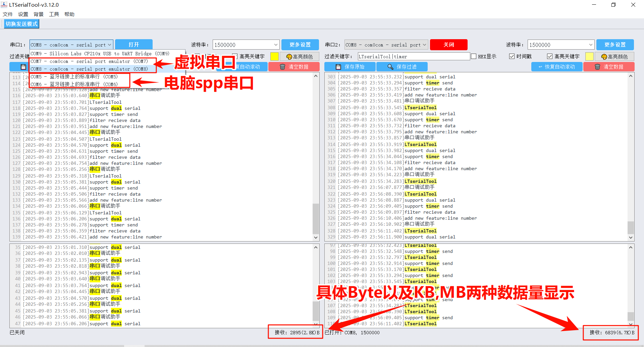Click bottom-left filter pane scrollbar thumb
The width and height of the screenshot is (644, 347).
click(x=316, y=311)
